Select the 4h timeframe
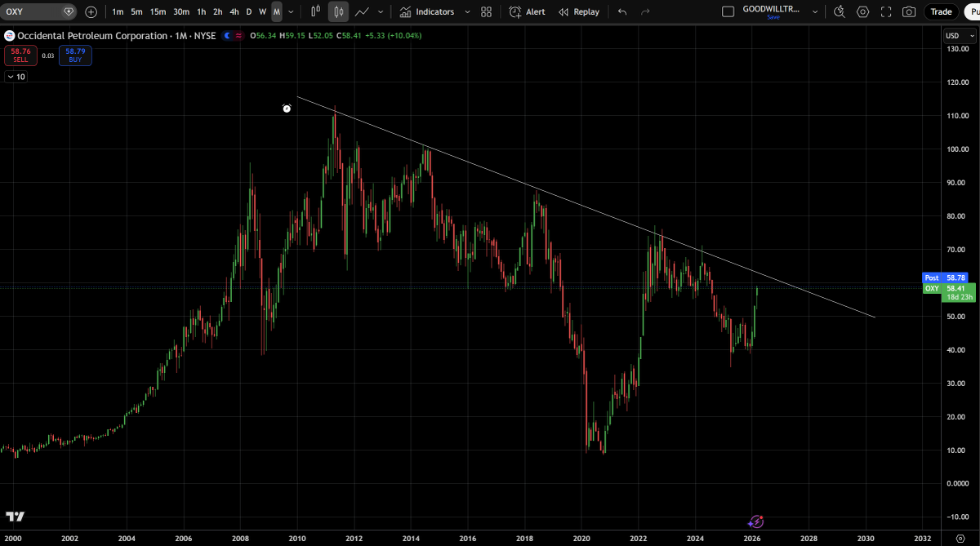980x546 pixels. 234,12
